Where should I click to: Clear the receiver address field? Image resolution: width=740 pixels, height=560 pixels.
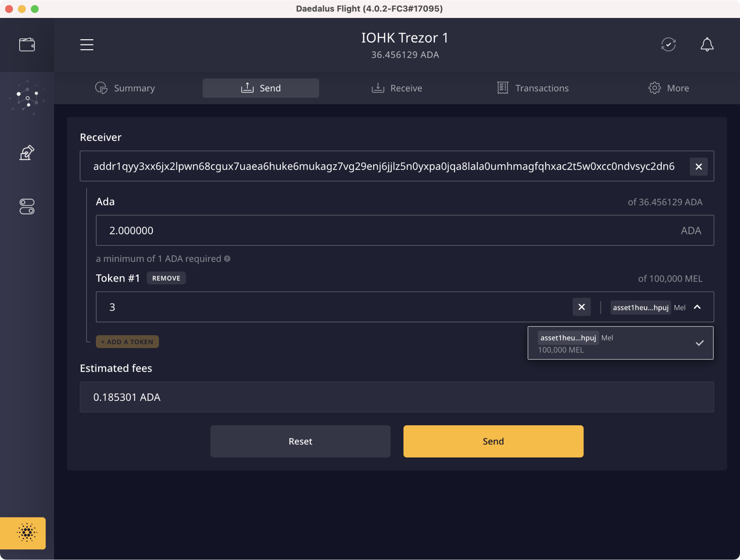[x=699, y=167]
